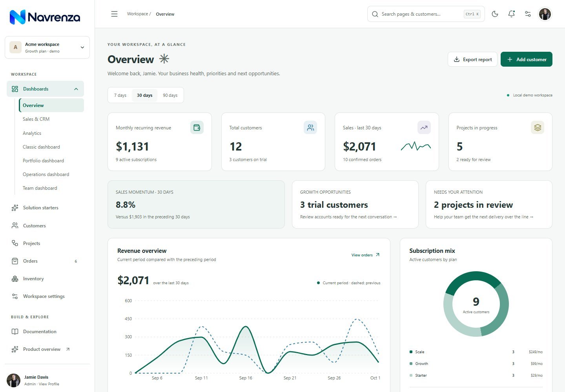This screenshot has height=392, width=565.
Task: Open Sales & CRM dashboard
Action: (x=51, y=119)
